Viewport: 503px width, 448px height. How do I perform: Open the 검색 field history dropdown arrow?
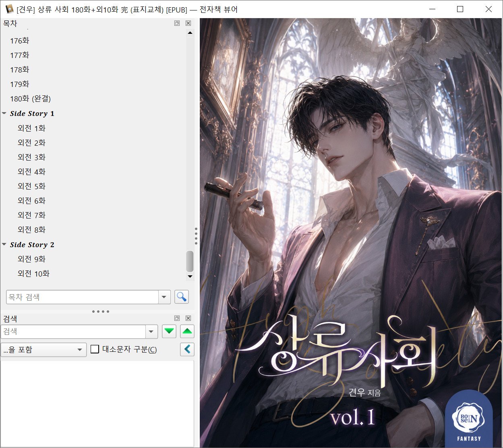(x=151, y=332)
